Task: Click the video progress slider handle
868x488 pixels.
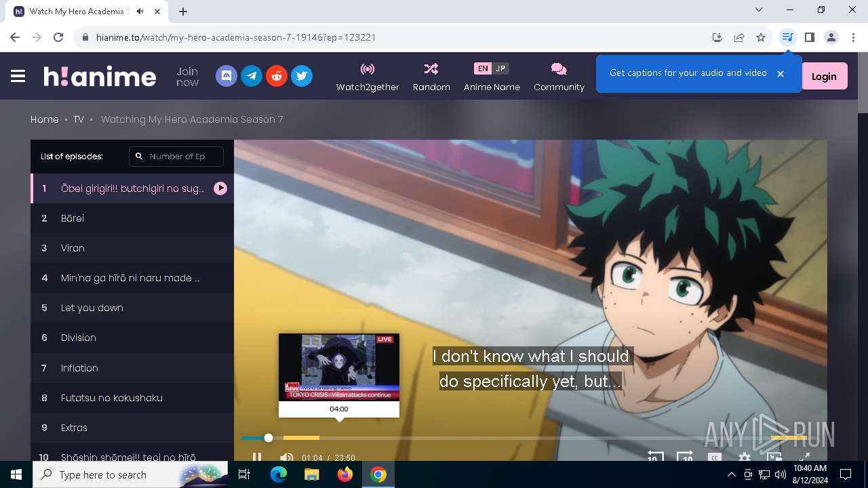Action: coord(269,438)
